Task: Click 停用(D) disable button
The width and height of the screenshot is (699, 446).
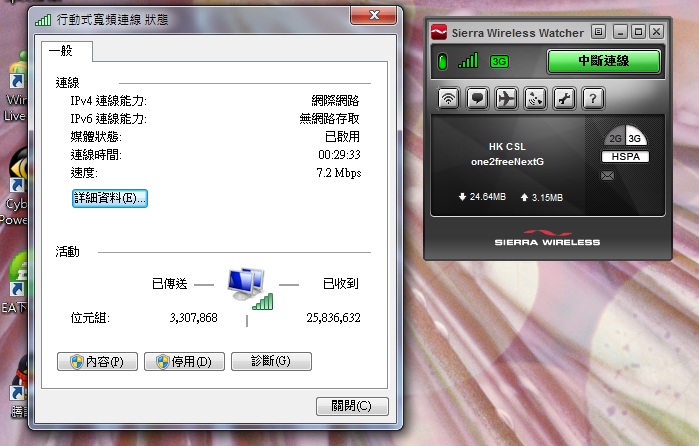Action: click(184, 361)
